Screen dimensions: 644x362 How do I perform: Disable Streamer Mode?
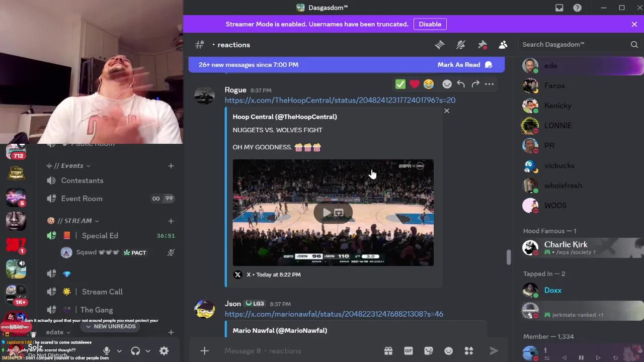click(x=430, y=24)
